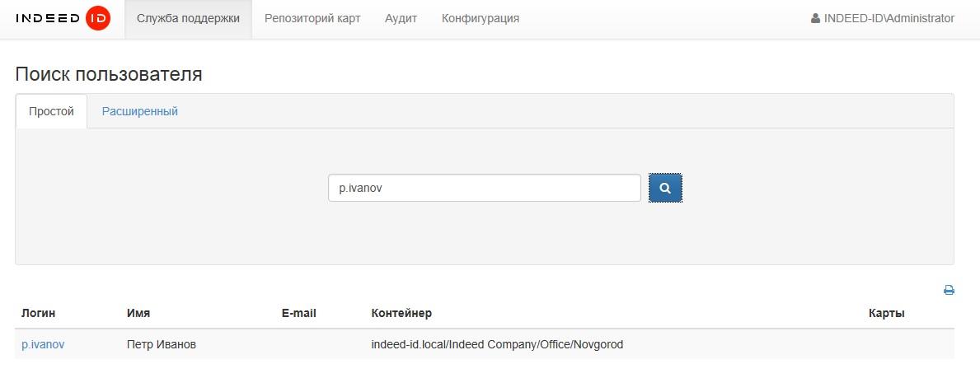Go to Репозиторий карт section

pos(312,18)
